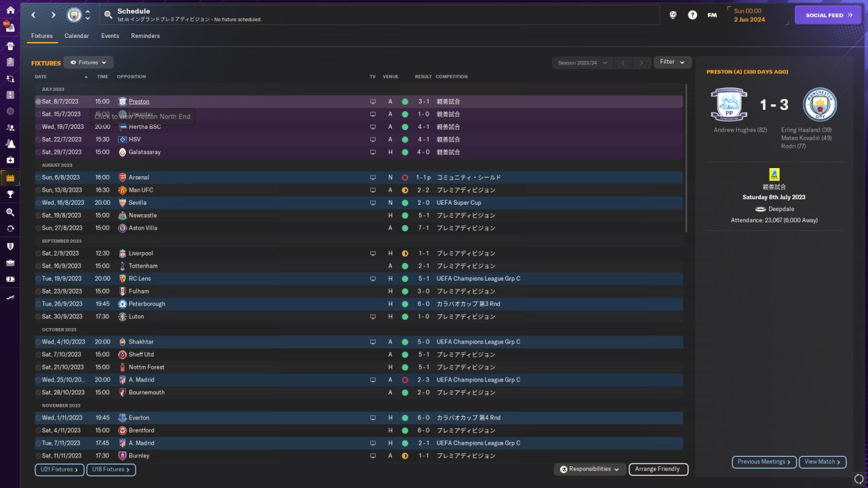Screen dimensions: 868x488
Task: Switch to the Fixtures tab
Action: [42, 36]
